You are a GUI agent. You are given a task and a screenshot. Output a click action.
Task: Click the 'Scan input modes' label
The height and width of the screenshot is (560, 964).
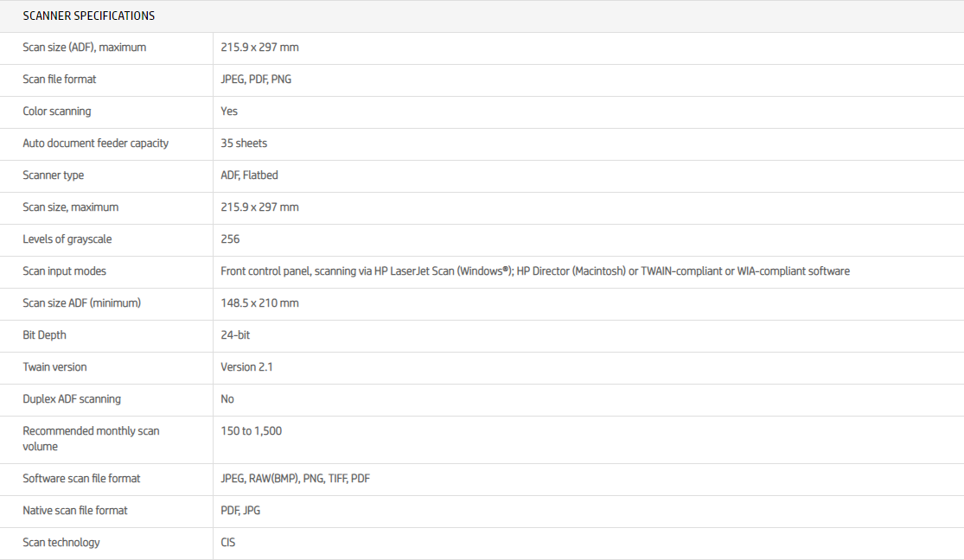[x=65, y=271]
